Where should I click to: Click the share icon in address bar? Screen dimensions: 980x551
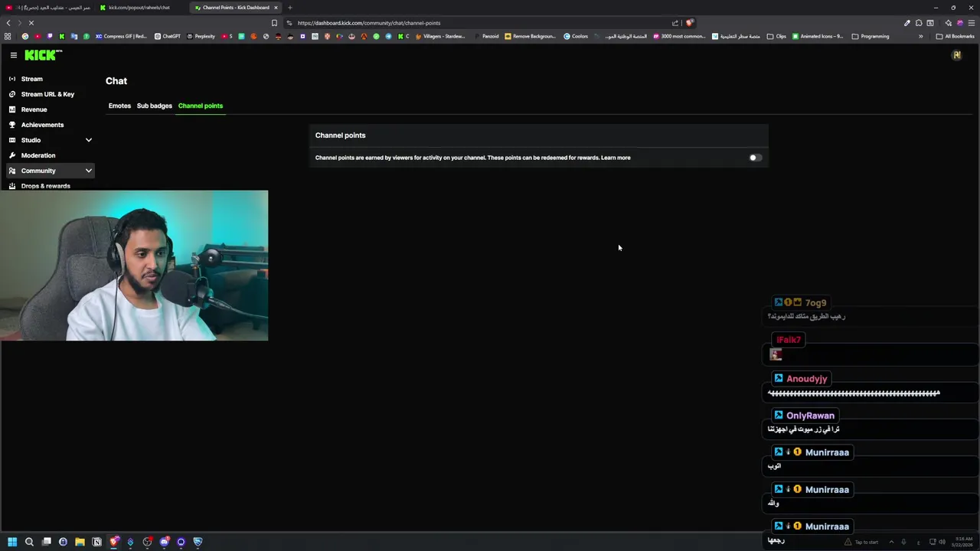(x=675, y=23)
